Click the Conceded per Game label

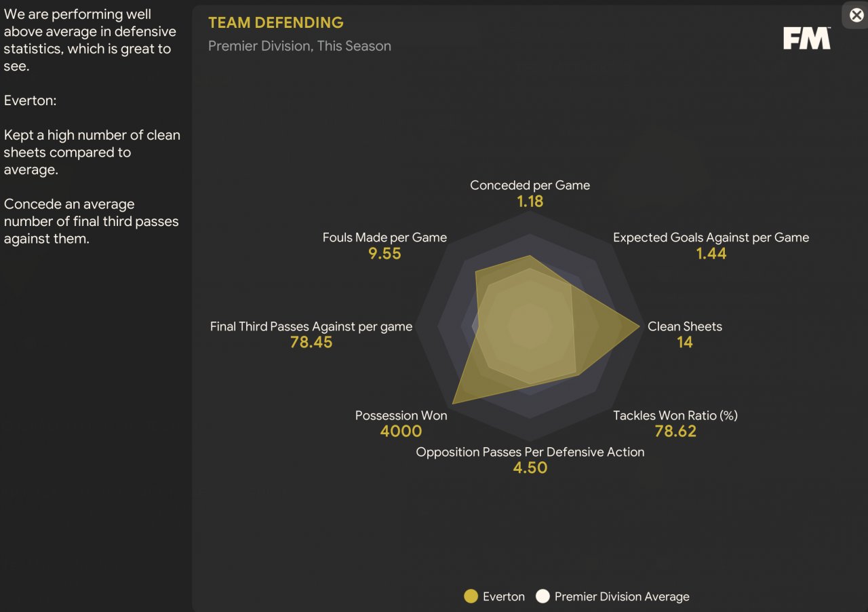click(530, 185)
